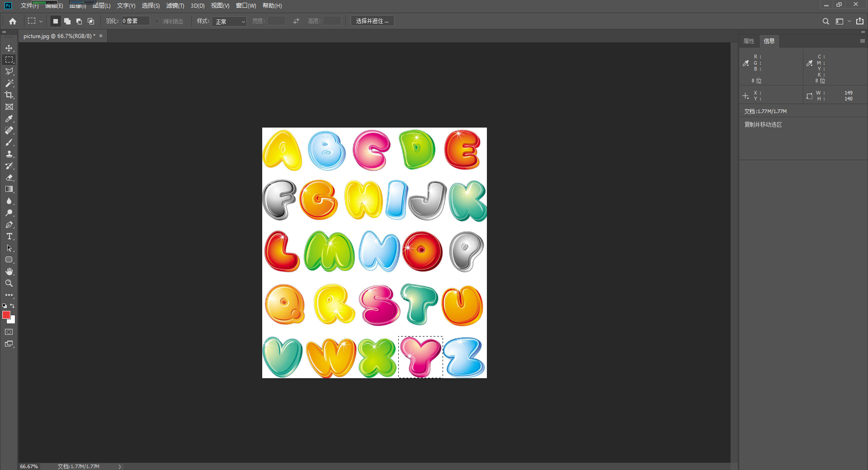Select the Eraser tool
Image resolution: width=868 pixels, height=470 pixels.
click(9, 177)
